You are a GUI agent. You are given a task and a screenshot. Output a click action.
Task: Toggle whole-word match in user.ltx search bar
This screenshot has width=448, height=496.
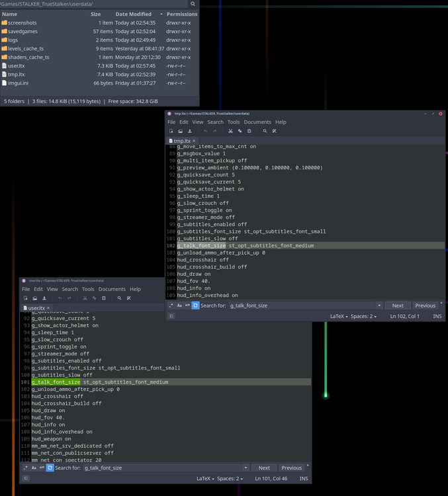(x=42, y=468)
